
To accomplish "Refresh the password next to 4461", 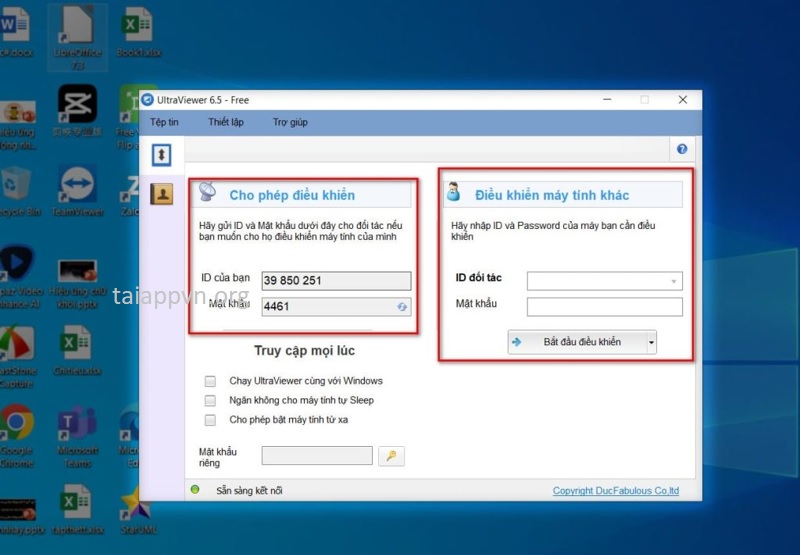I will click(402, 307).
